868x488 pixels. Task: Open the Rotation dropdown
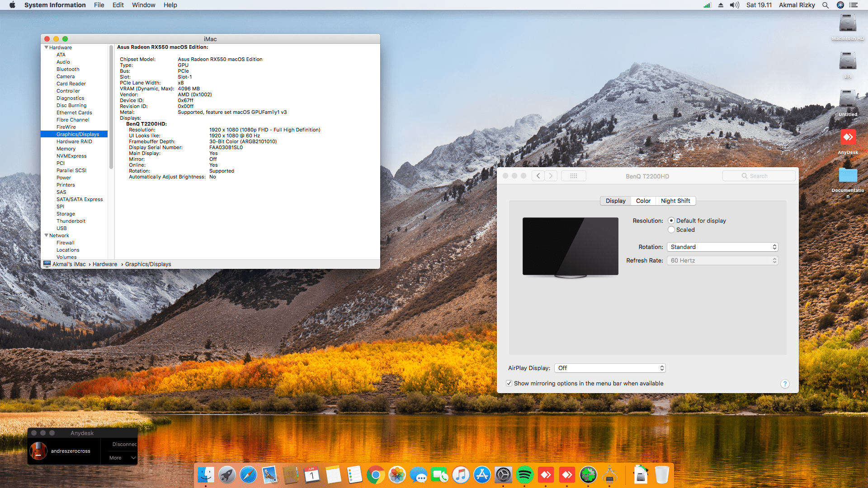[x=722, y=247]
